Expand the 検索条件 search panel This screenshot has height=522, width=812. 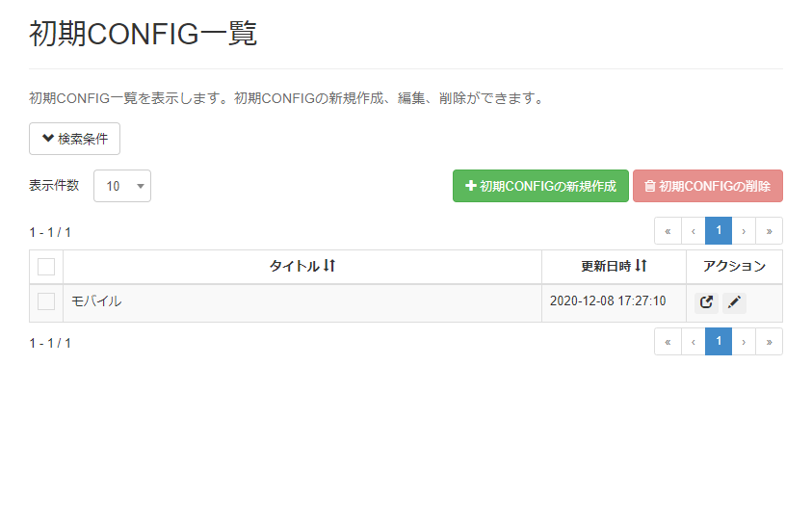pyautogui.click(x=74, y=139)
